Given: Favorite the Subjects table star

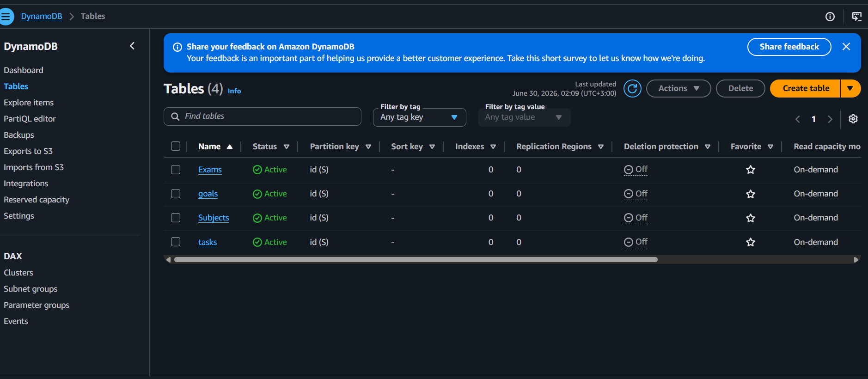Looking at the screenshot, I should point(751,218).
